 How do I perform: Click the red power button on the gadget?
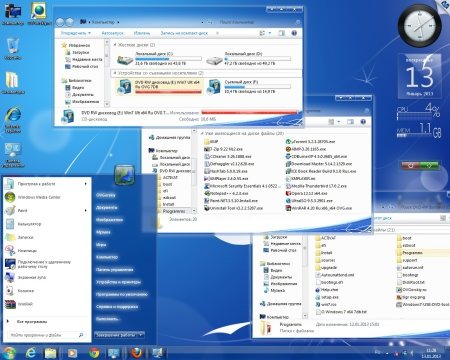coord(411,165)
